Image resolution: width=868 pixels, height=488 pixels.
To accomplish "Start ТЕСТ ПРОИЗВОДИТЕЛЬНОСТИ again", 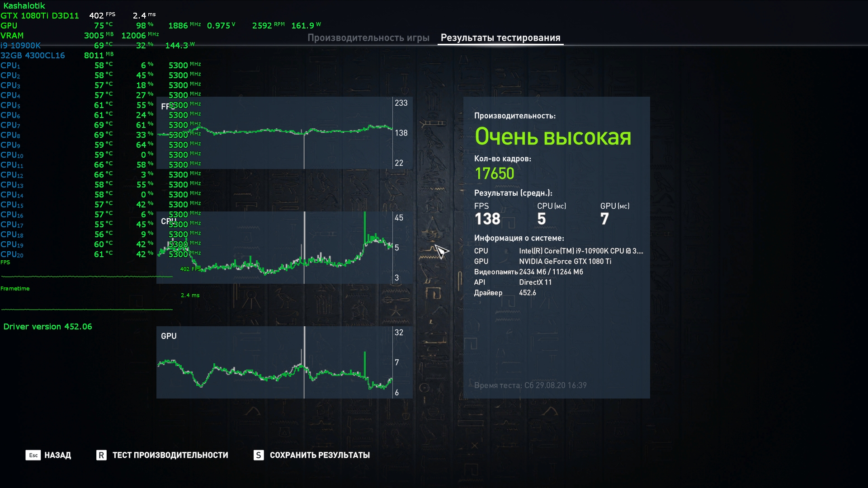I will tap(170, 455).
